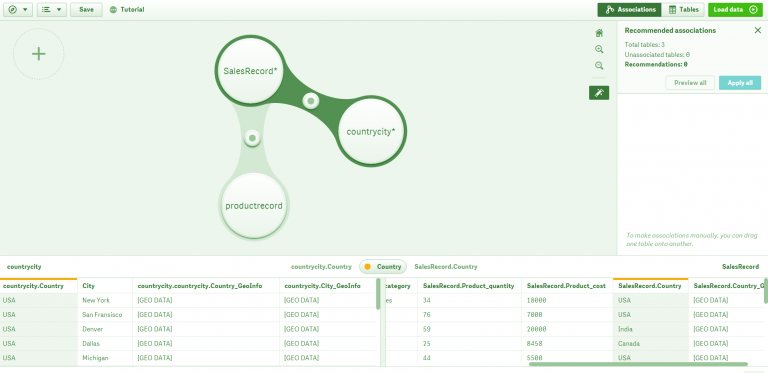Close the Recommended associations panel

tap(757, 30)
